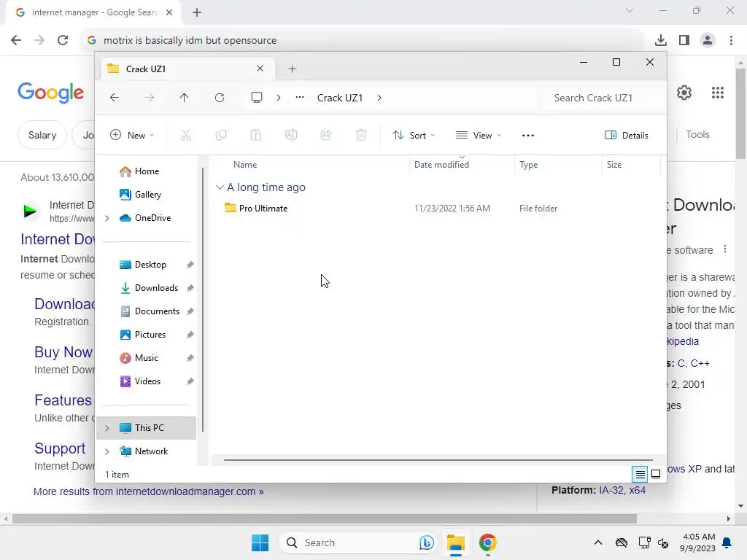Open Chrome downloads icon

[661, 40]
